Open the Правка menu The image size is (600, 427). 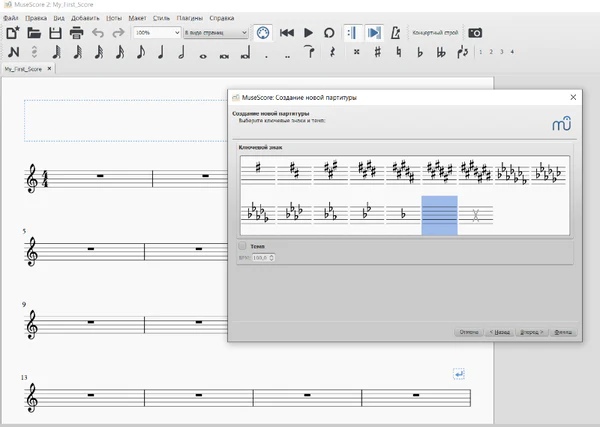(36, 18)
